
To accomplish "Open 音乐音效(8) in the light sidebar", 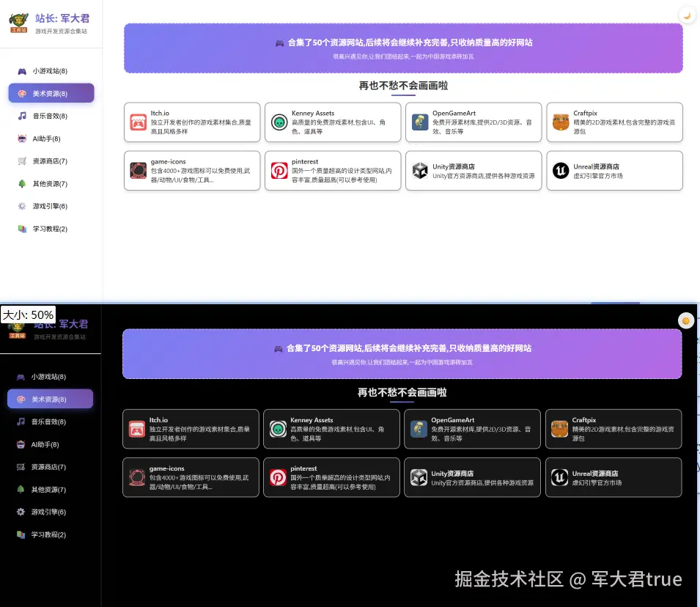I will tap(51, 116).
